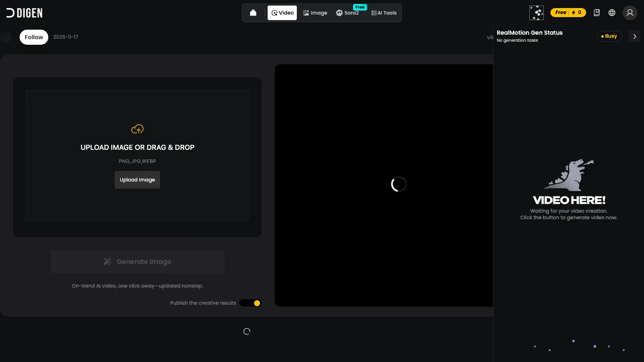Open the Free plan credits dropdown

[568, 13]
